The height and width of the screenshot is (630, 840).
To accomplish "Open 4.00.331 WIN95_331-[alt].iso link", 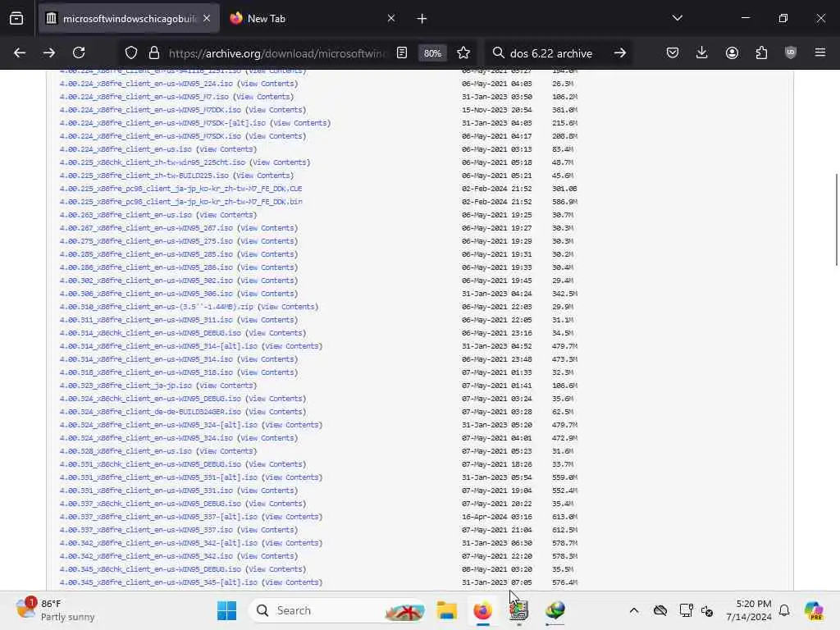I will 158,477.
